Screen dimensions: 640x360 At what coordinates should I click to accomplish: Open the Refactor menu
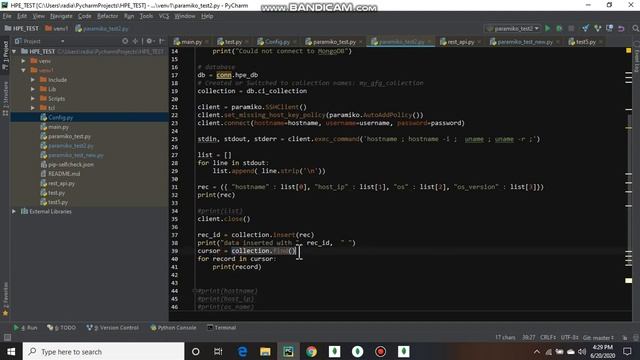(107, 16)
